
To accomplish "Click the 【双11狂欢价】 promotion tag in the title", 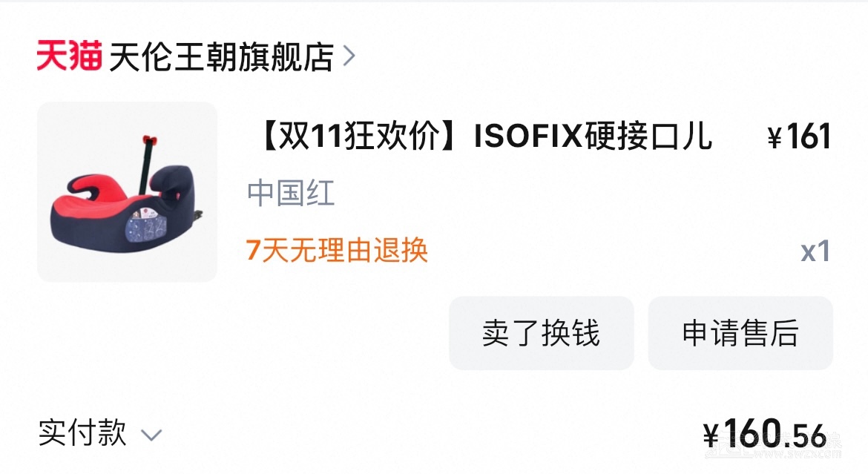I will click(x=362, y=136).
